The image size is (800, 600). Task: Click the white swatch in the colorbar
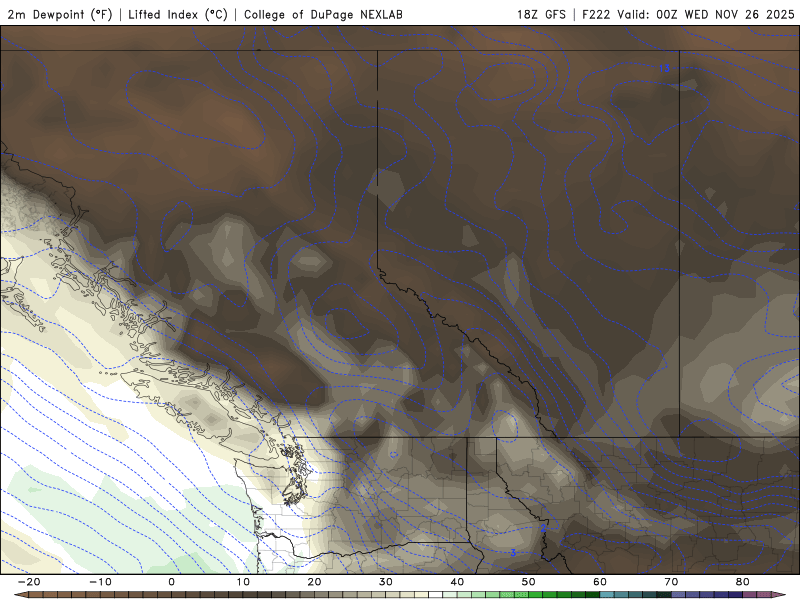(x=436, y=595)
